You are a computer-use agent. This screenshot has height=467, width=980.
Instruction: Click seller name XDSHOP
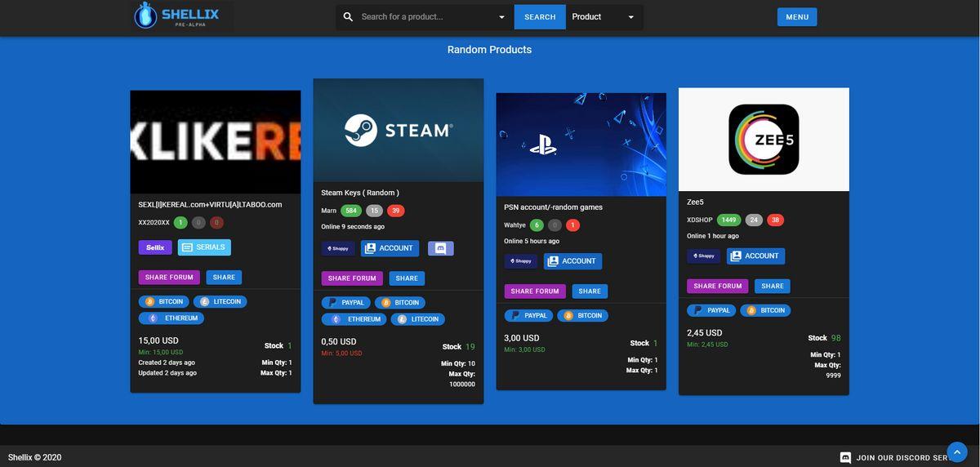coord(700,220)
